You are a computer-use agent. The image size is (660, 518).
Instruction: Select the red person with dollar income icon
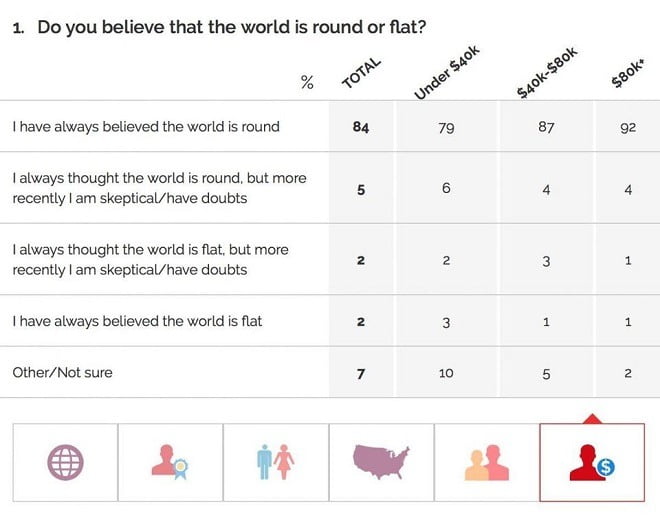(x=592, y=462)
